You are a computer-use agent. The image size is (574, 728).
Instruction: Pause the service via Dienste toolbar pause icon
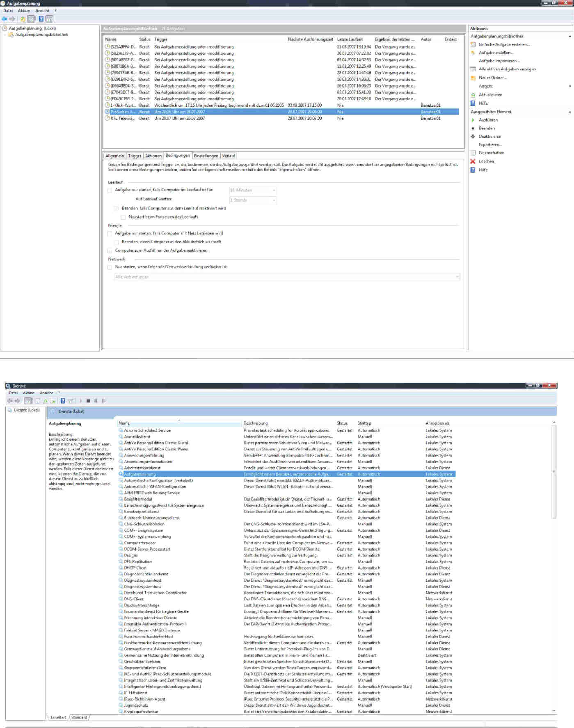pyautogui.click(x=96, y=401)
